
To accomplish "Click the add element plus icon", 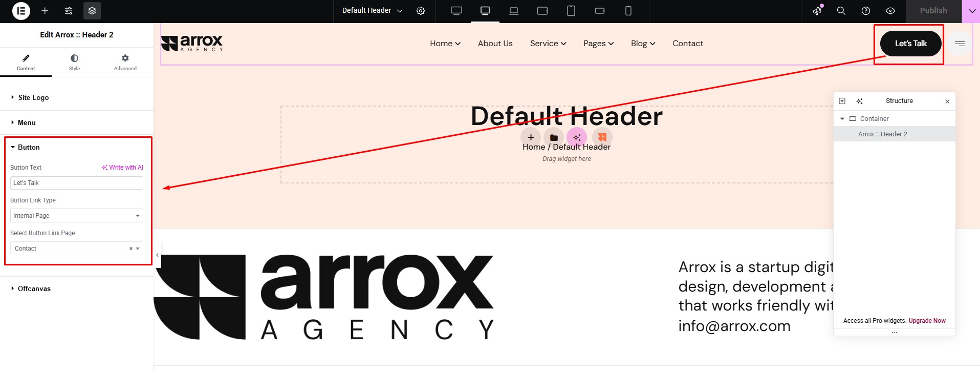I will pos(45,11).
